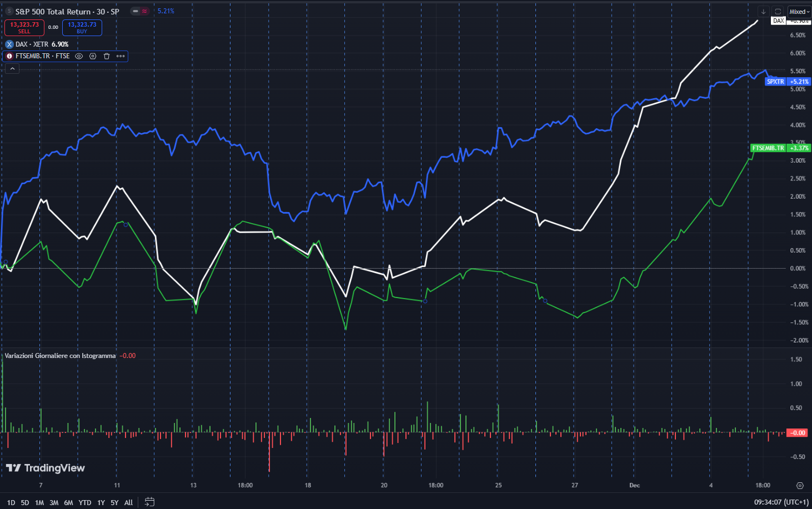Click the SPXTR +5.21% price label
The height and width of the screenshot is (509, 812).
788,82
